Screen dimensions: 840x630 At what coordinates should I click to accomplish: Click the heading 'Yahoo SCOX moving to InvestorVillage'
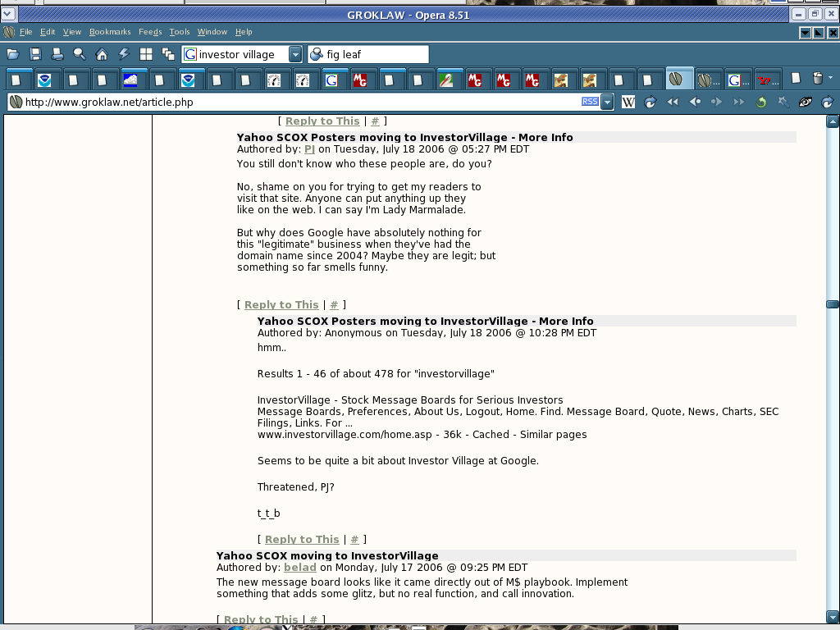pos(327,555)
